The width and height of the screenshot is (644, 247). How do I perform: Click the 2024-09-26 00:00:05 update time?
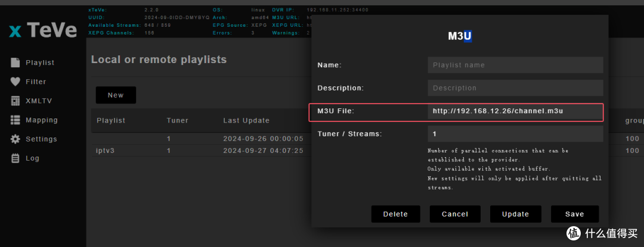[x=264, y=139]
